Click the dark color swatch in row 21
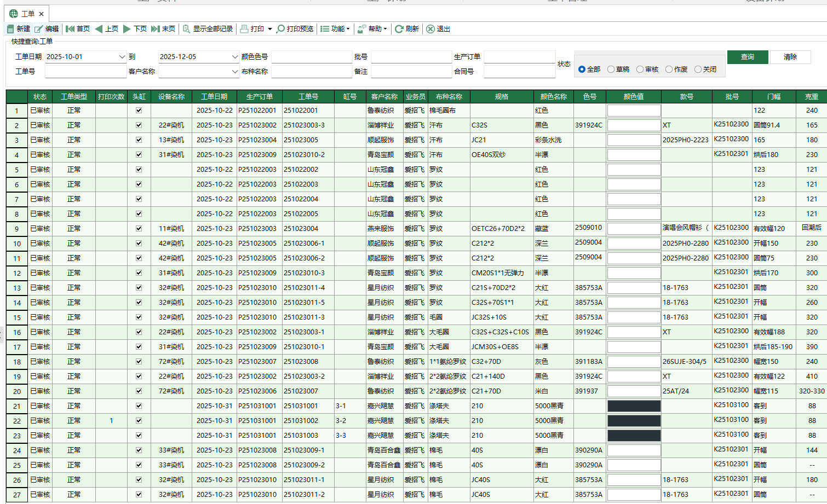 pos(634,406)
